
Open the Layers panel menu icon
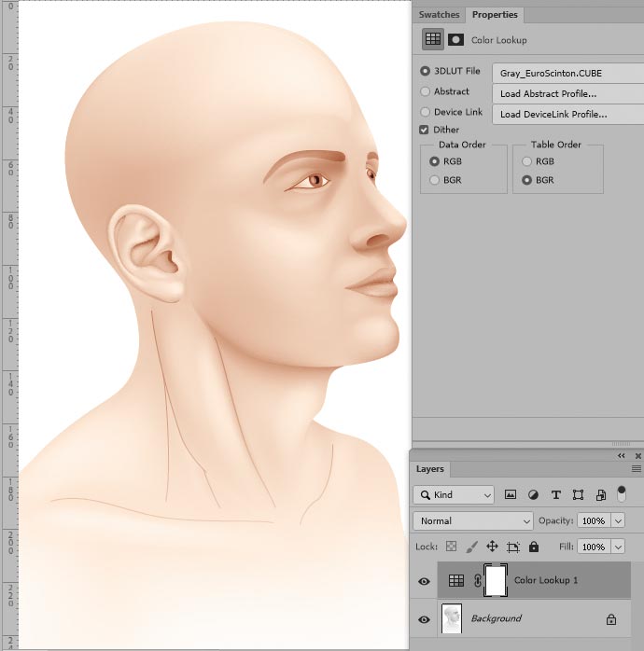coord(636,469)
